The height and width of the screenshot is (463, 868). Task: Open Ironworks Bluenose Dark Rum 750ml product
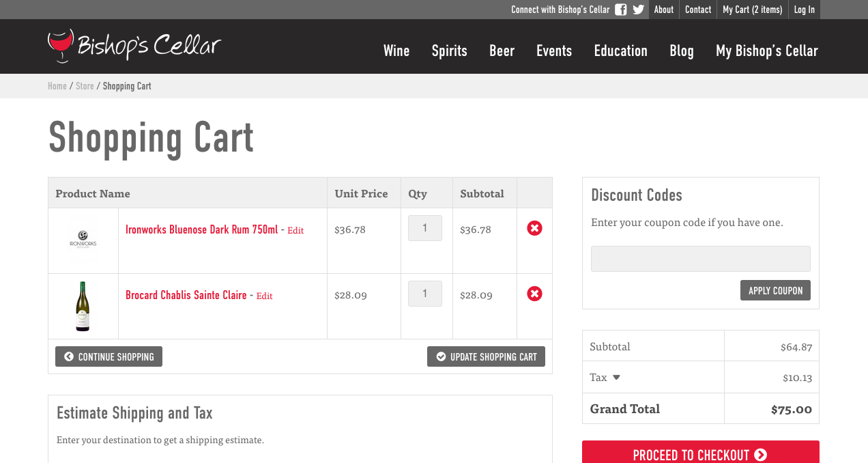[202, 229]
